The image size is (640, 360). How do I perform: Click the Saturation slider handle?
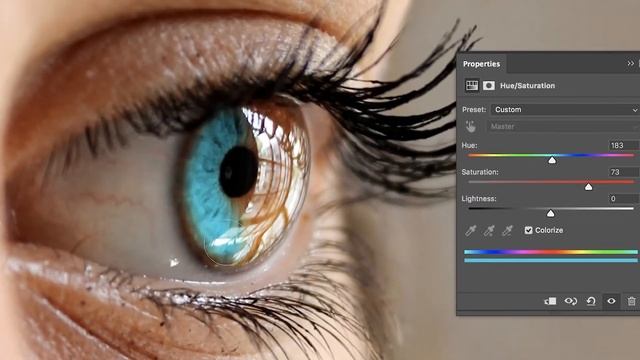point(588,187)
